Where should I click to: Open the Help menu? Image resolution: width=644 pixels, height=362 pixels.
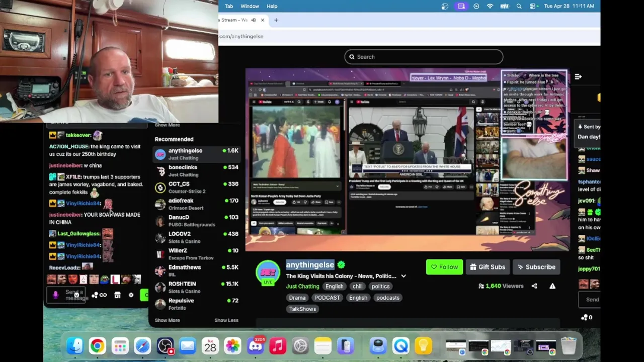[272, 6]
